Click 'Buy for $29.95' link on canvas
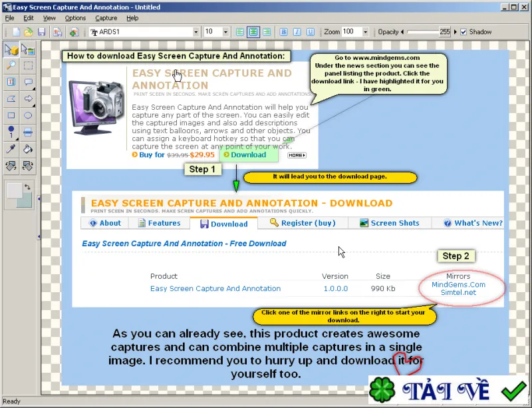 174,155
